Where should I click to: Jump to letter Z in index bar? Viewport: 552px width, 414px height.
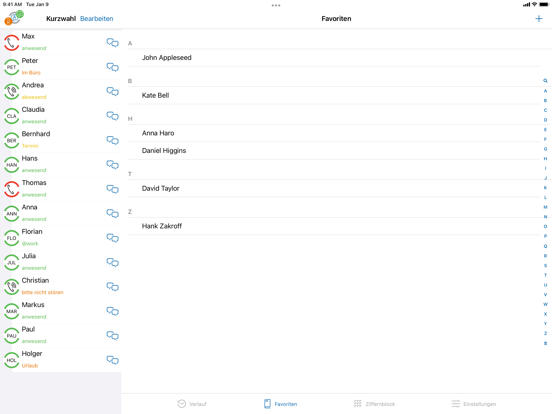tap(545, 333)
